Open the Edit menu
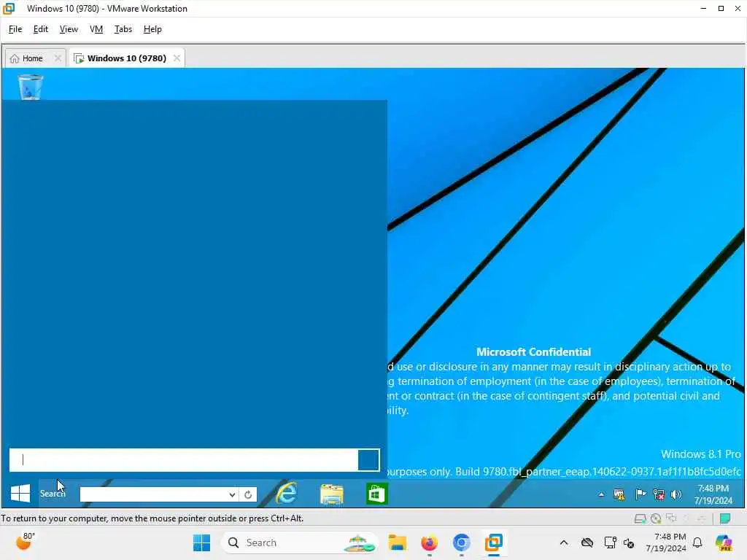Viewport: 747px width, 560px height. point(41,29)
